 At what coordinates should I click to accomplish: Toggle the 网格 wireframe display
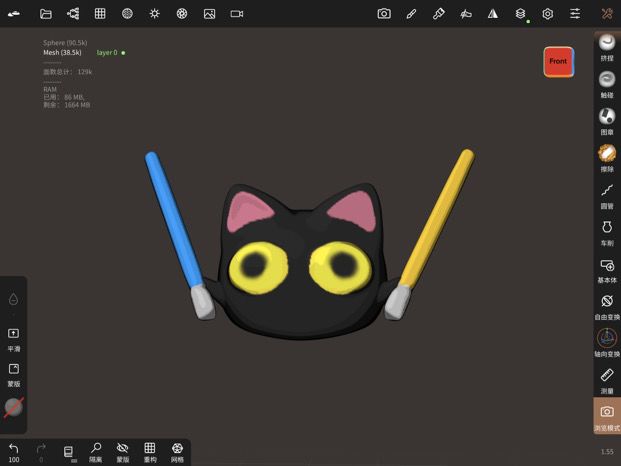point(177,453)
